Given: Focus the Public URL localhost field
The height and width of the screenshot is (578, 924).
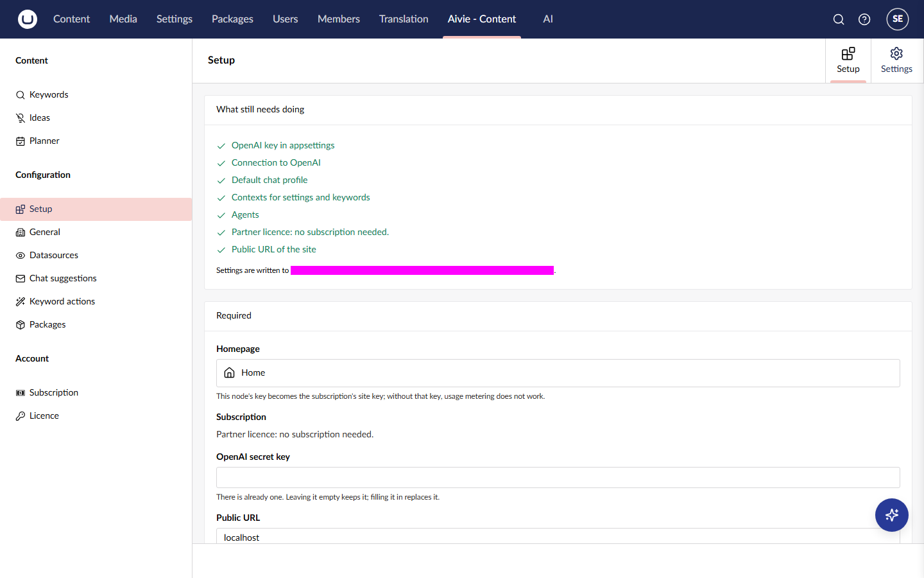Looking at the screenshot, I should (558, 536).
